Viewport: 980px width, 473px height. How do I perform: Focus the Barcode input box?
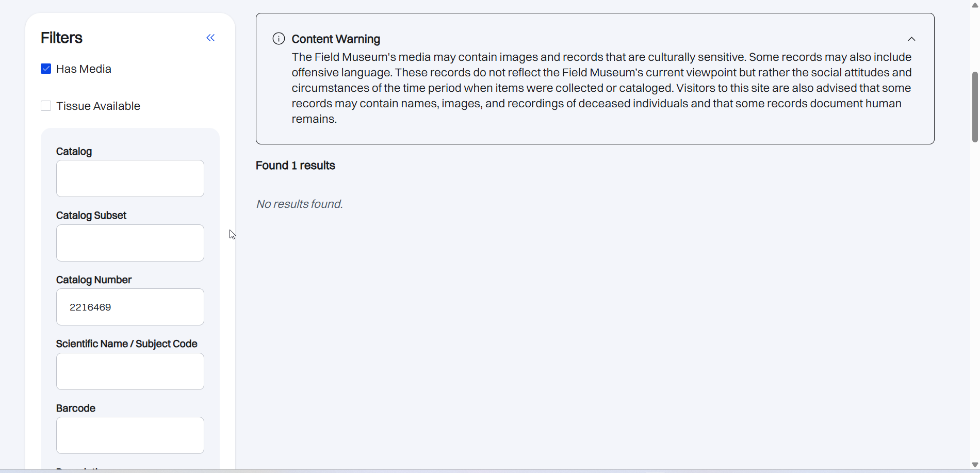click(x=130, y=435)
